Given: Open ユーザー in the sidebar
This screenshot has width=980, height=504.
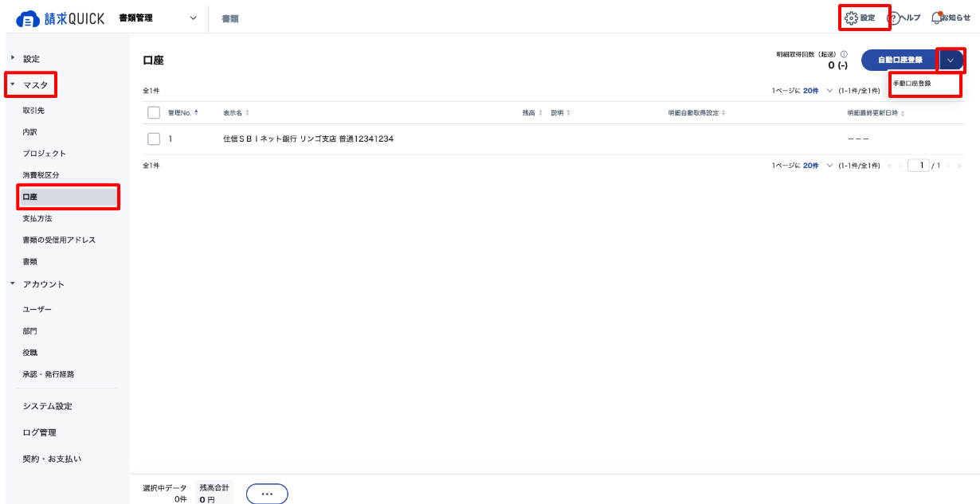Looking at the screenshot, I should 37,309.
